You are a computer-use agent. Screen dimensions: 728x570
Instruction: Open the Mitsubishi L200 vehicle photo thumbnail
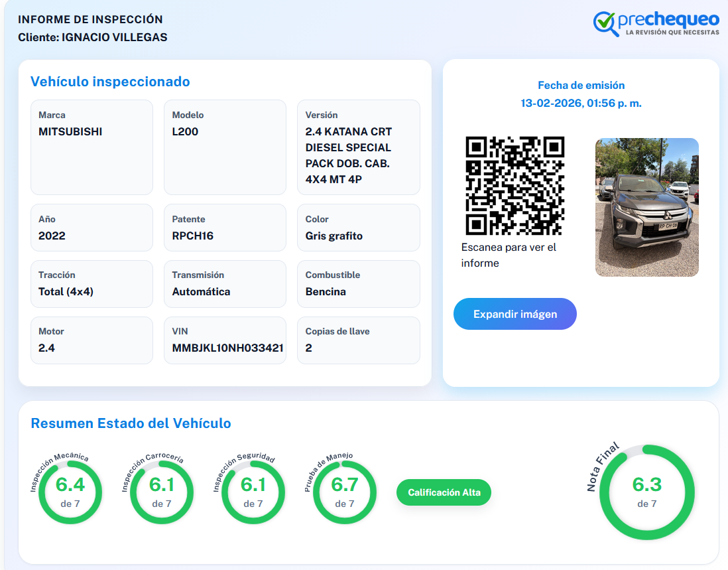(x=646, y=207)
